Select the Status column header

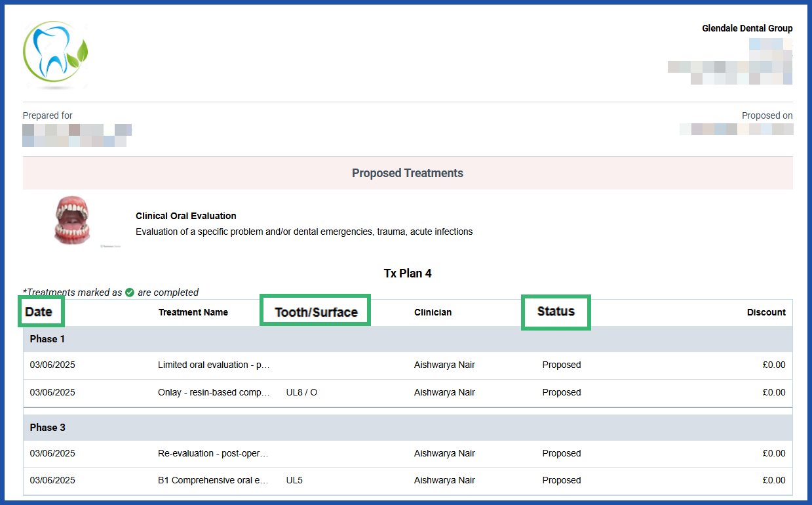(556, 312)
